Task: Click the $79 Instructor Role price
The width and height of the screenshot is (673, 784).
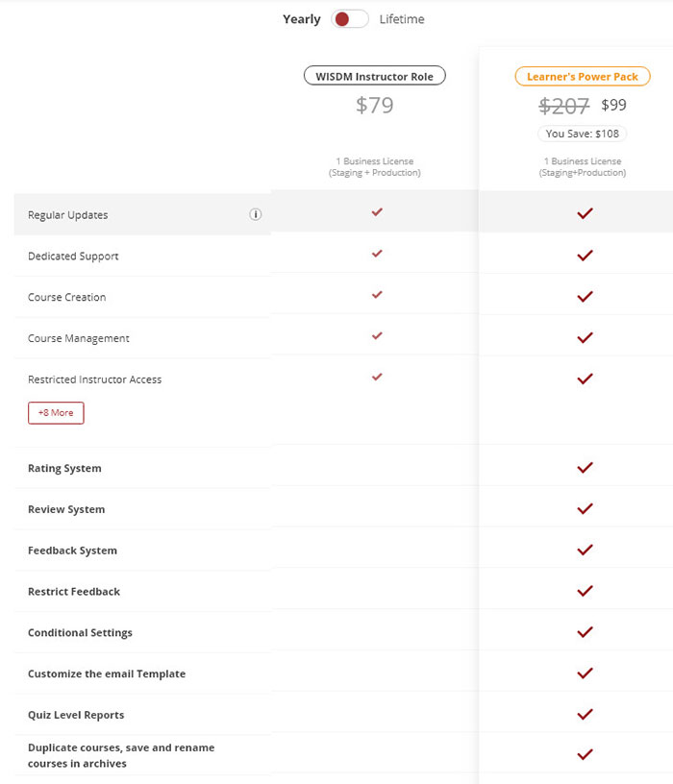Action: pyautogui.click(x=375, y=105)
